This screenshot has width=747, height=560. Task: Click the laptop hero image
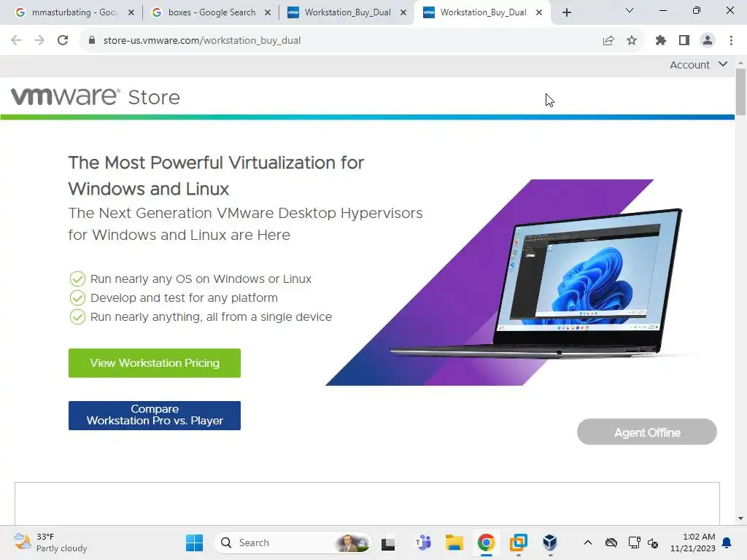[x=513, y=282]
